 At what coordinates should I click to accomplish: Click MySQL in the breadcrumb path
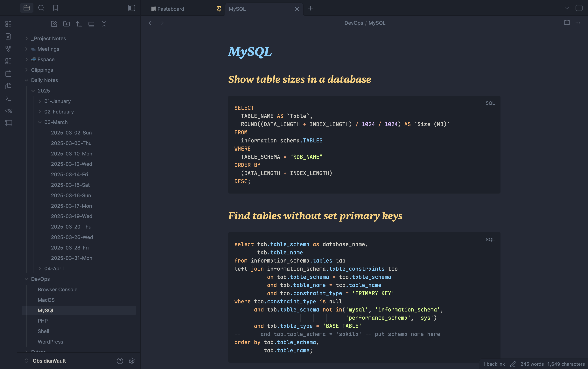click(377, 23)
